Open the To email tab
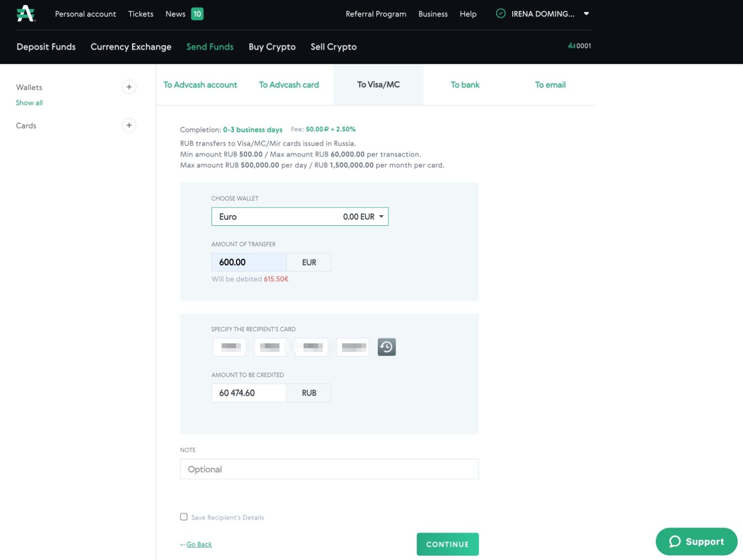The width and height of the screenshot is (743, 560). tap(550, 85)
